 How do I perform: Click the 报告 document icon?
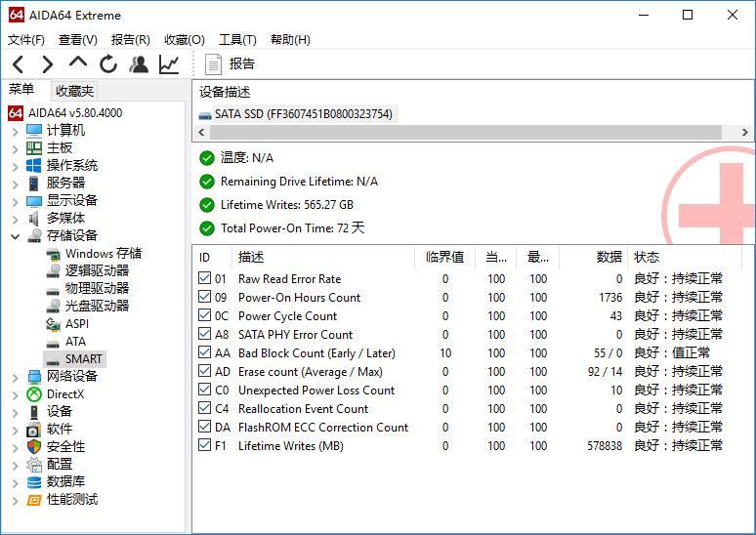213,64
